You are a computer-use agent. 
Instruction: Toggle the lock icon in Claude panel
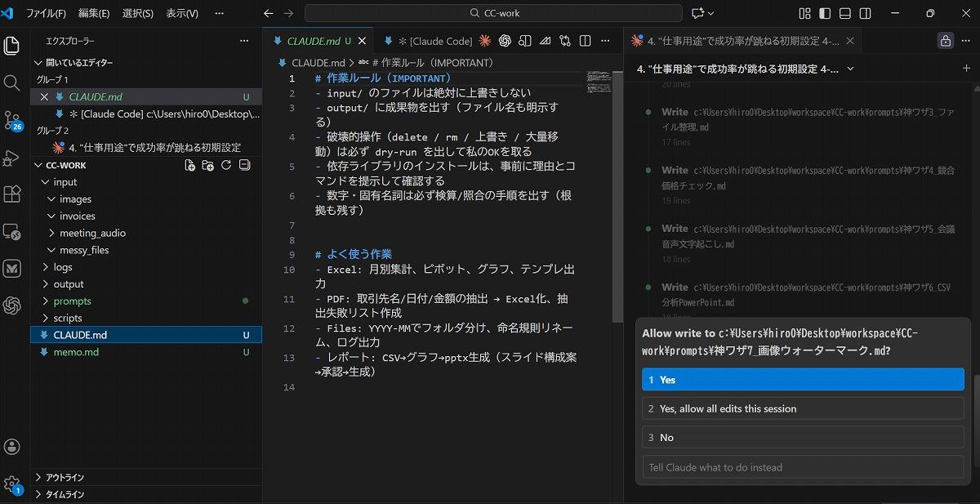coord(946,41)
